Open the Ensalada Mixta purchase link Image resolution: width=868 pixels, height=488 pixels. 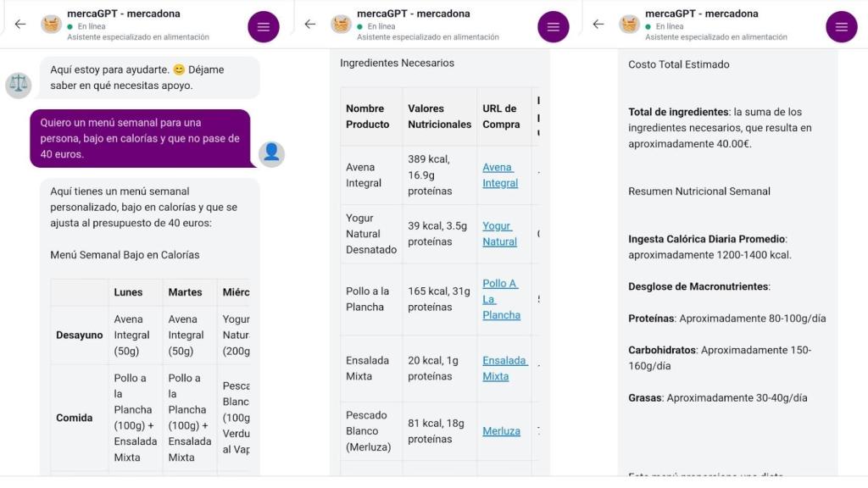[504, 369]
